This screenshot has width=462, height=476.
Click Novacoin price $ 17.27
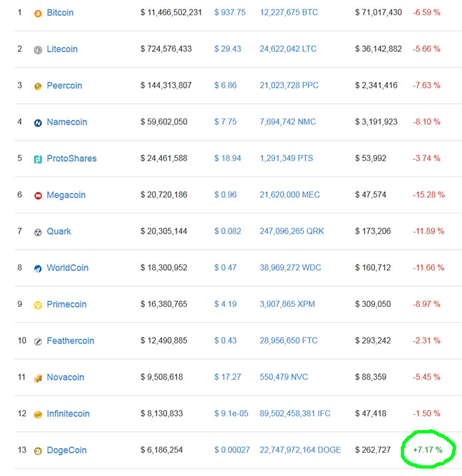click(x=228, y=377)
